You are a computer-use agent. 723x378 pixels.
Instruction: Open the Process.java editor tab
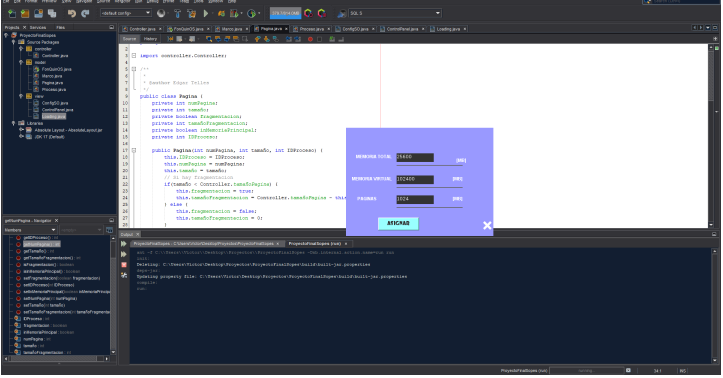(312, 29)
